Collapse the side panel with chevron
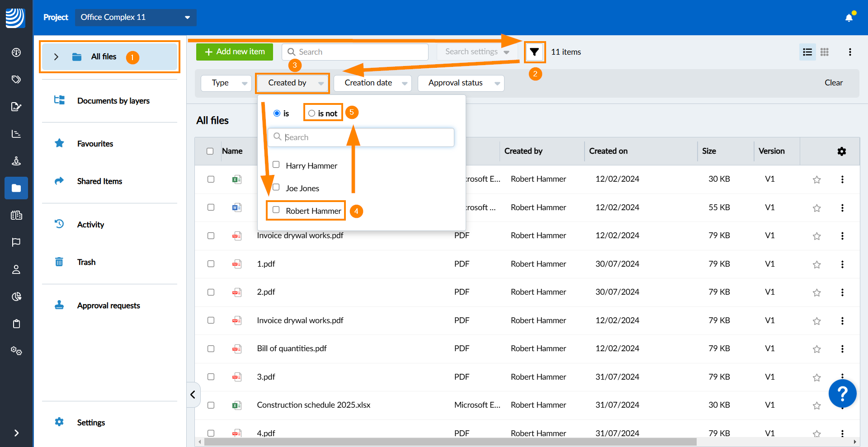The height and width of the screenshot is (447, 868). pos(193,395)
